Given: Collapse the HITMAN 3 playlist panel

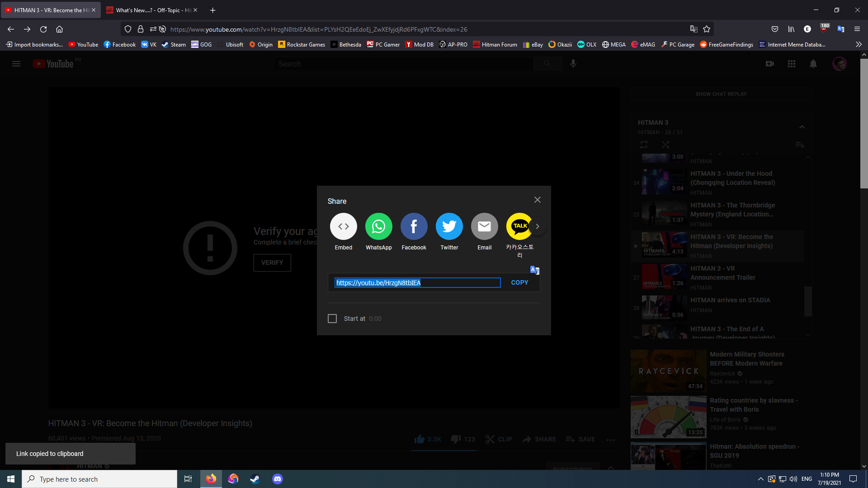Looking at the screenshot, I should pyautogui.click(x=802, y=127).
